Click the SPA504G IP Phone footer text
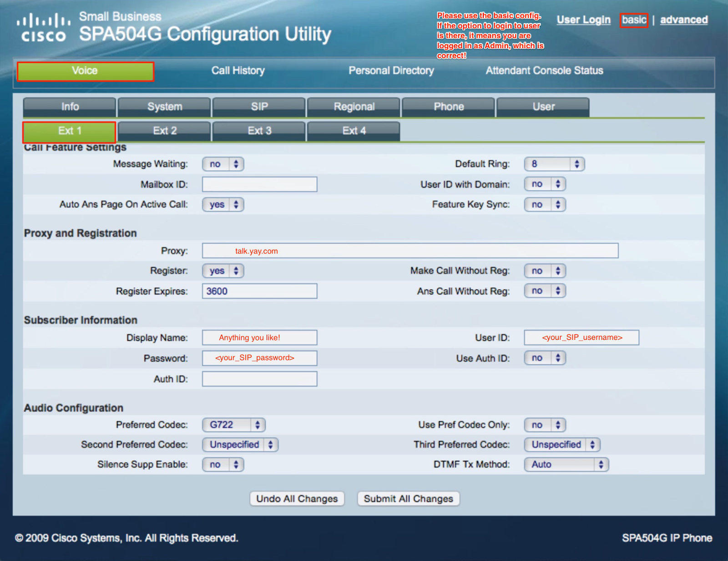 [667, 538]
